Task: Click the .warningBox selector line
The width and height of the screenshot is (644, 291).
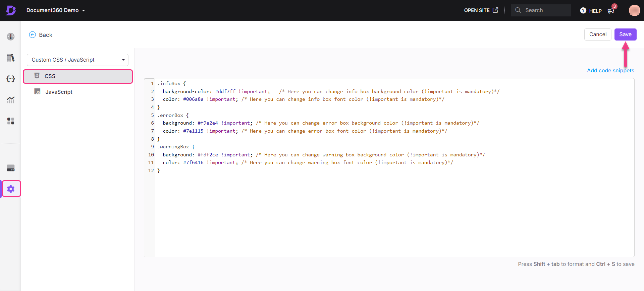Action: (x=176, y=147)
